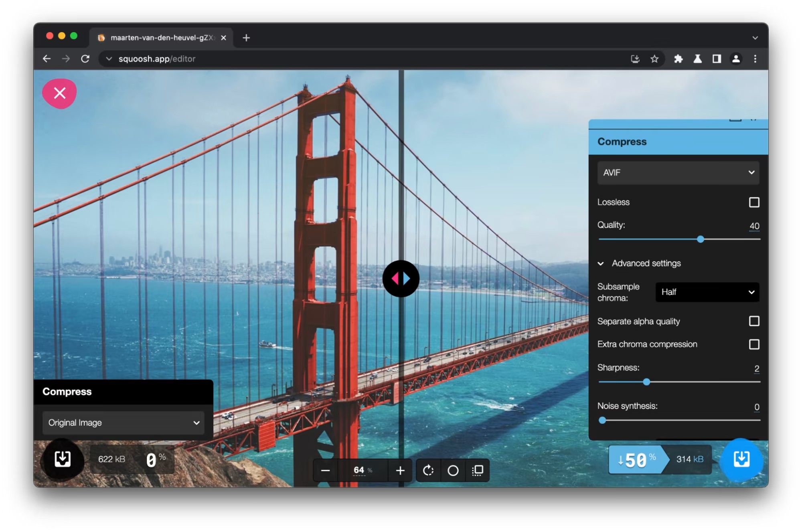802x532 pixels.
Task: Download the compressed AVIF image
Action: point(741,459)
